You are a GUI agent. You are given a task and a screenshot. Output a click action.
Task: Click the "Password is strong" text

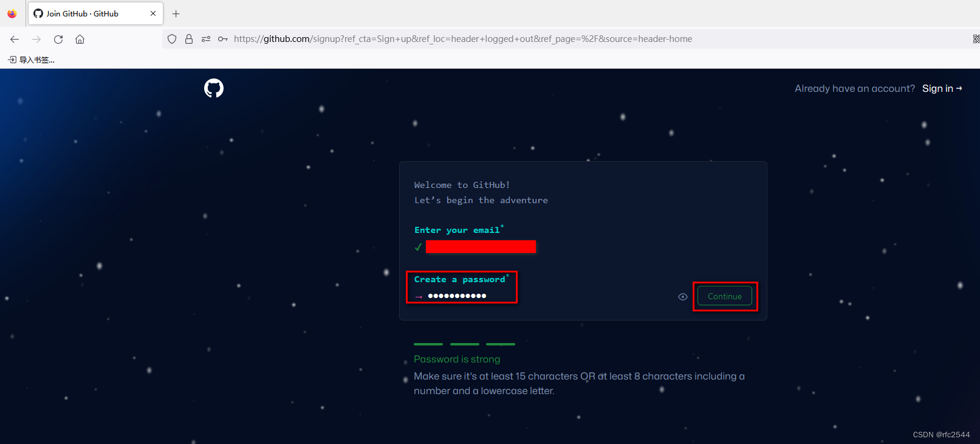pos(457,359)
